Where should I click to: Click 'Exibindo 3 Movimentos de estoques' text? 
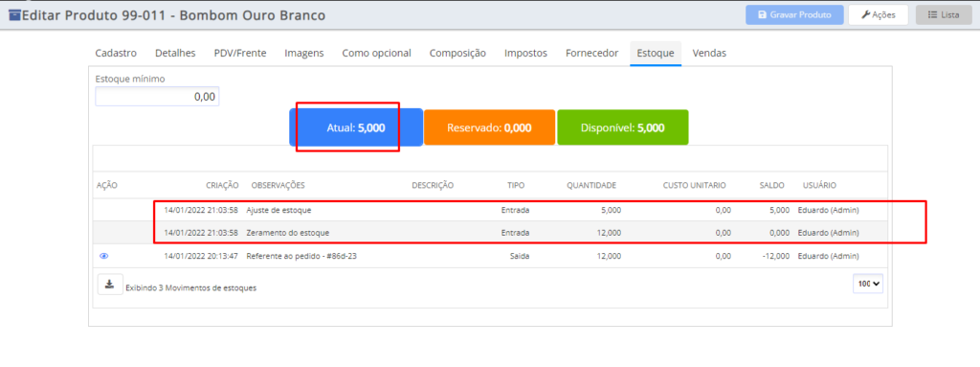point(190,288)
